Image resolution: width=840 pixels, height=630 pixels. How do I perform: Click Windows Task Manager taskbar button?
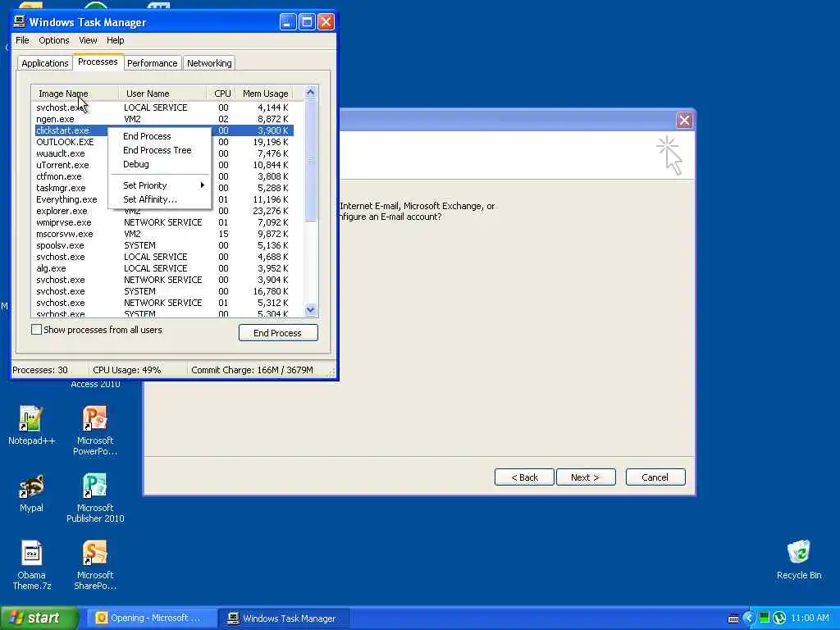284,618
